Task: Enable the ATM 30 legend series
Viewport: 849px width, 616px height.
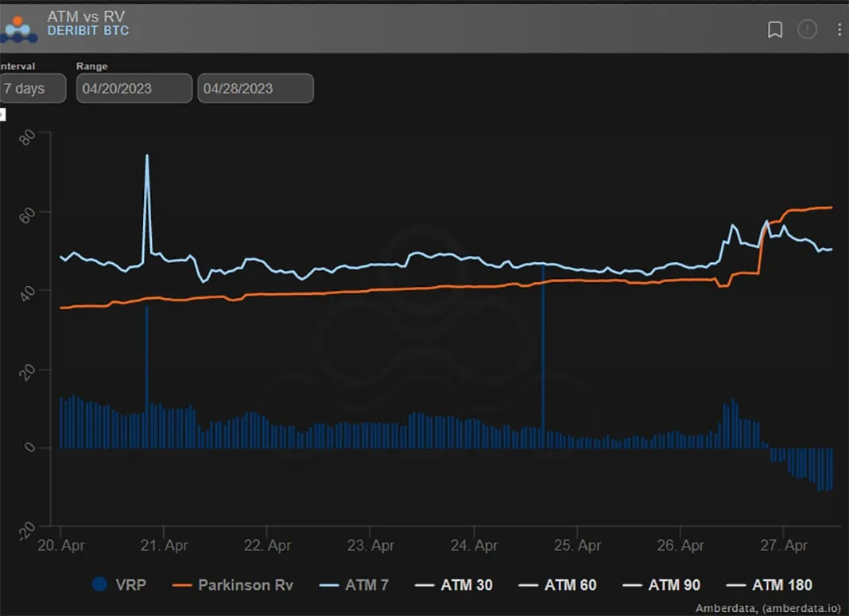Action: pyautogui.click(x=453, y=585)
